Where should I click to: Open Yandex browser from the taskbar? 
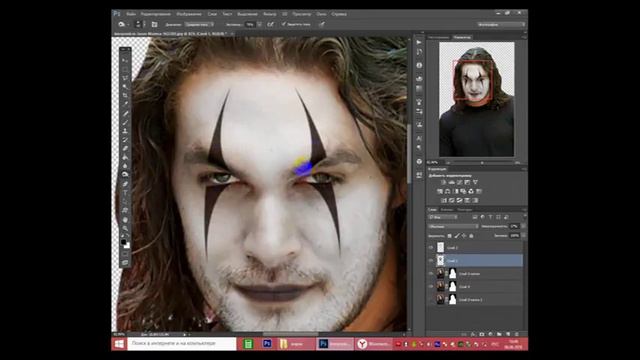point(374,344)
